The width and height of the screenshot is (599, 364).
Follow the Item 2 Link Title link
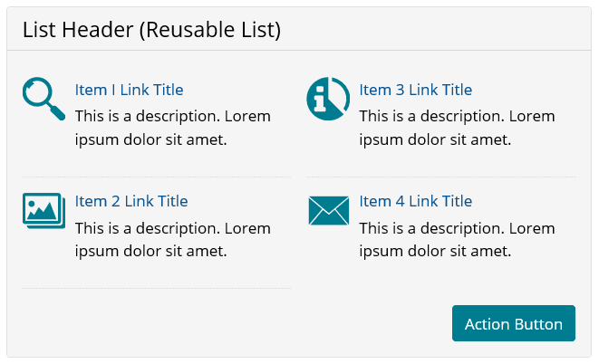click(131, 201)
